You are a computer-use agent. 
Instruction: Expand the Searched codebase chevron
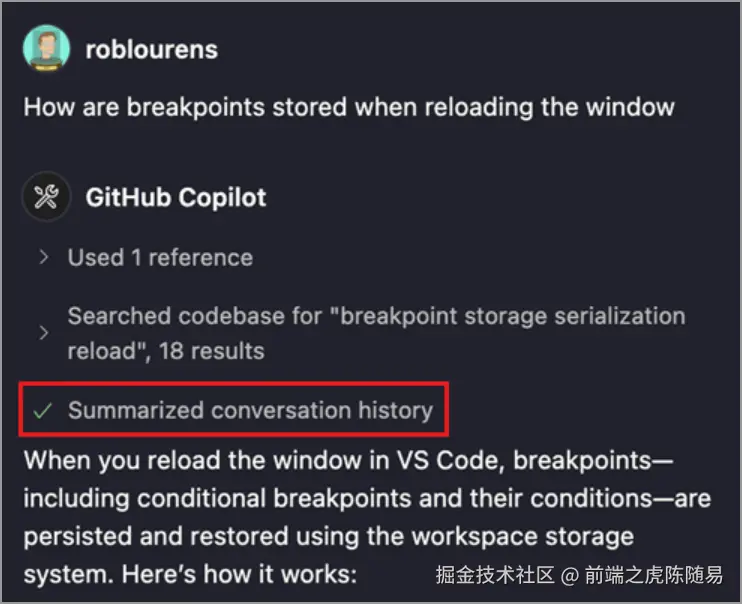coord(44,333)
